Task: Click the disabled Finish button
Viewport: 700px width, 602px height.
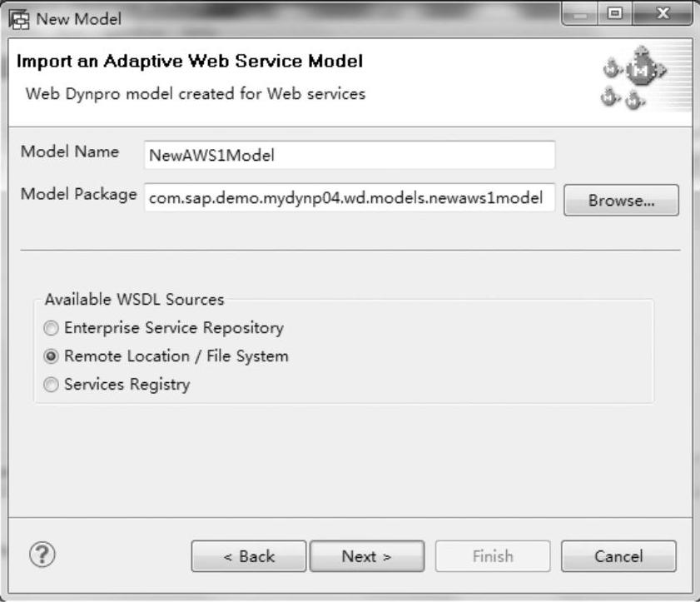Action: point(493,556)
